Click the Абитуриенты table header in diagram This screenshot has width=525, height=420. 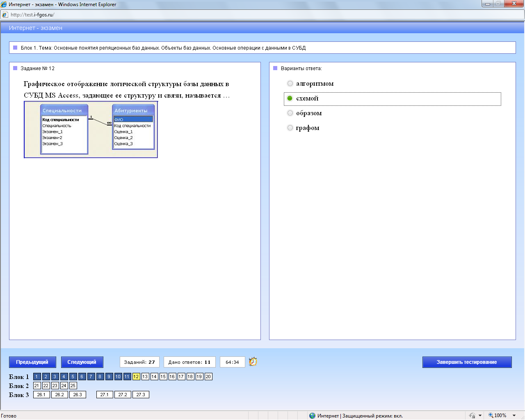coord(133,110)
